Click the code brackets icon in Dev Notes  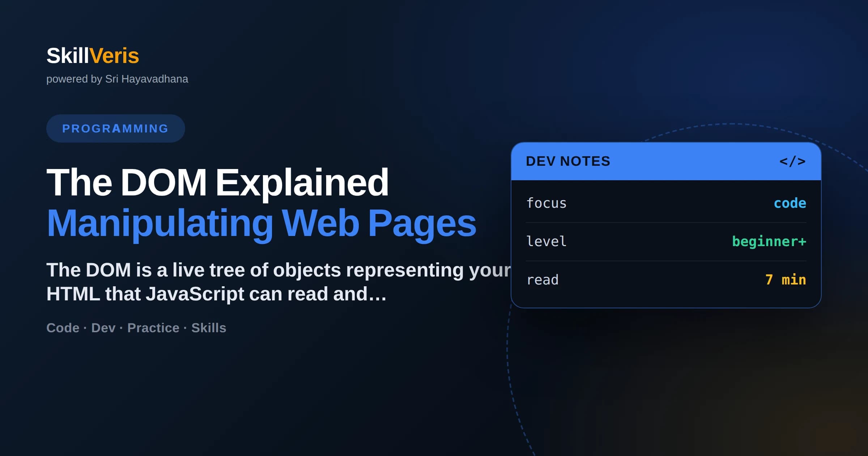[x=792, y=161]
